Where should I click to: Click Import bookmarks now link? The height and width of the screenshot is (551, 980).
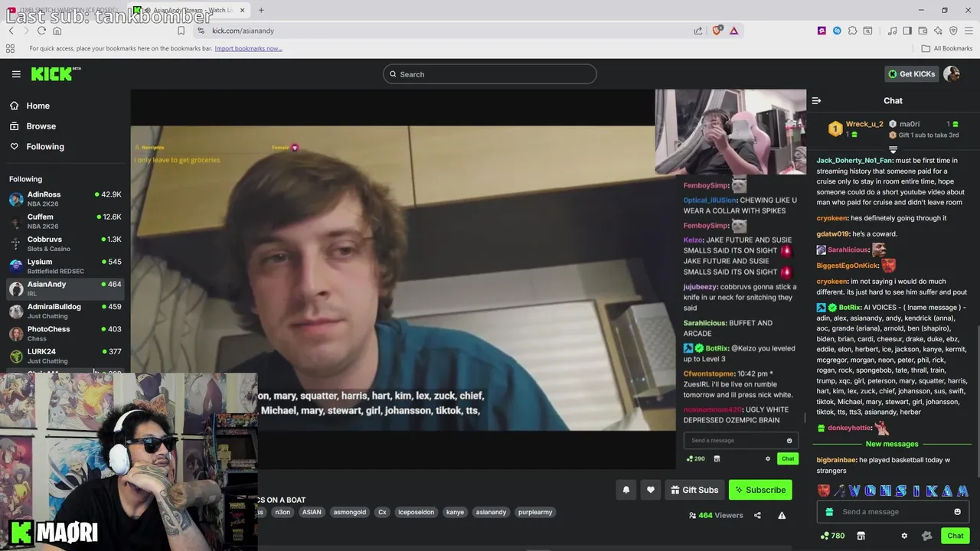pos(248,48)
